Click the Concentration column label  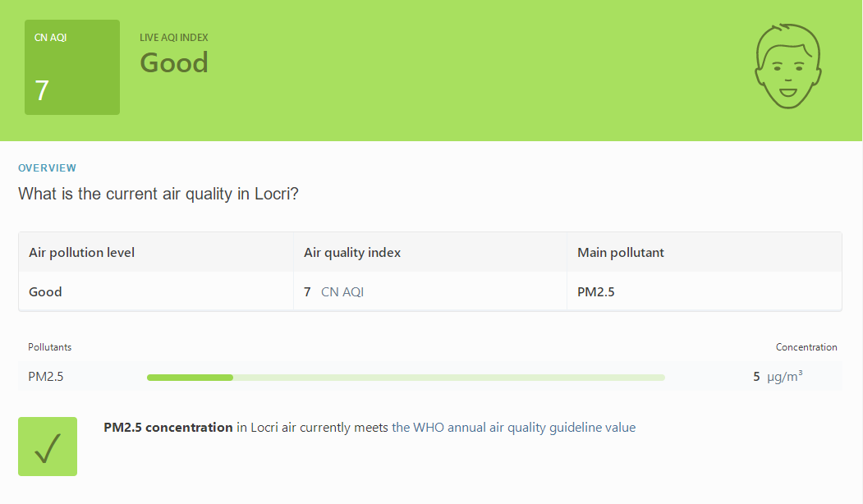(x=806, y=347)
